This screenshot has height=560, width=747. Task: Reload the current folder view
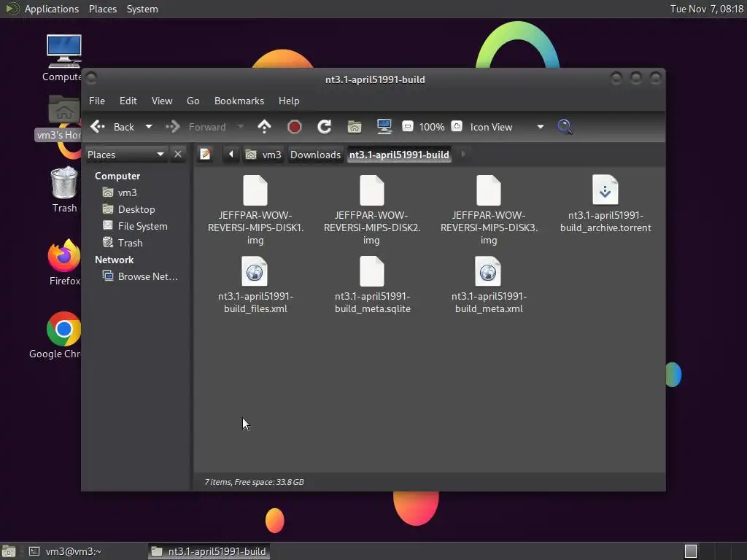click(325, 127)
